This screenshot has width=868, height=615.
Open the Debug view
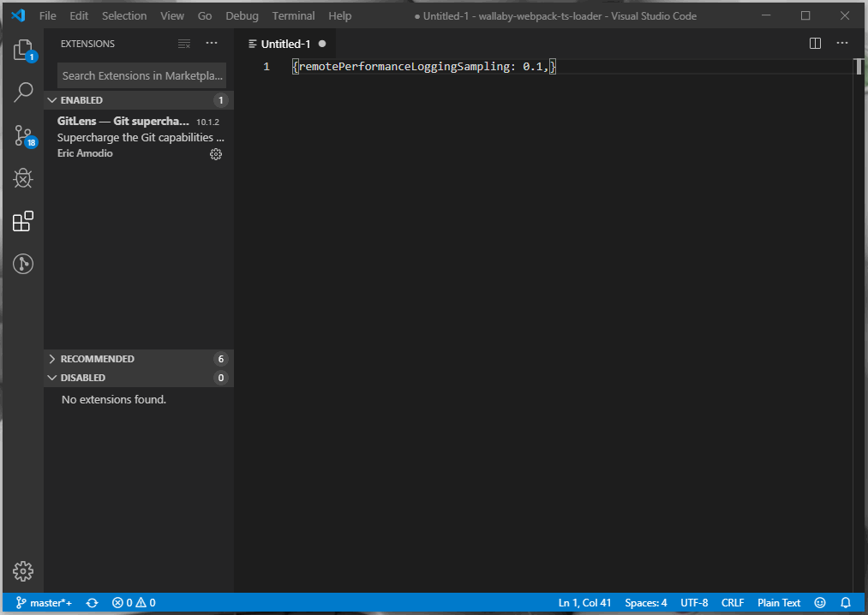[22, 178]
